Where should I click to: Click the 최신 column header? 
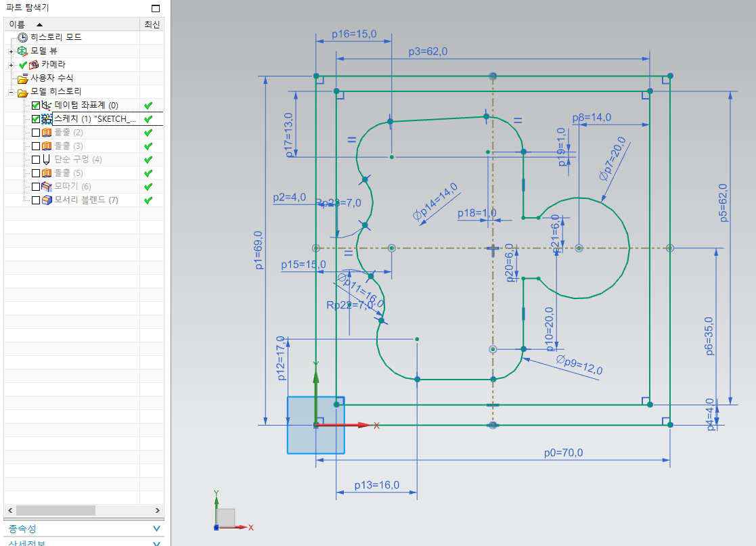[x=152, y=24]
